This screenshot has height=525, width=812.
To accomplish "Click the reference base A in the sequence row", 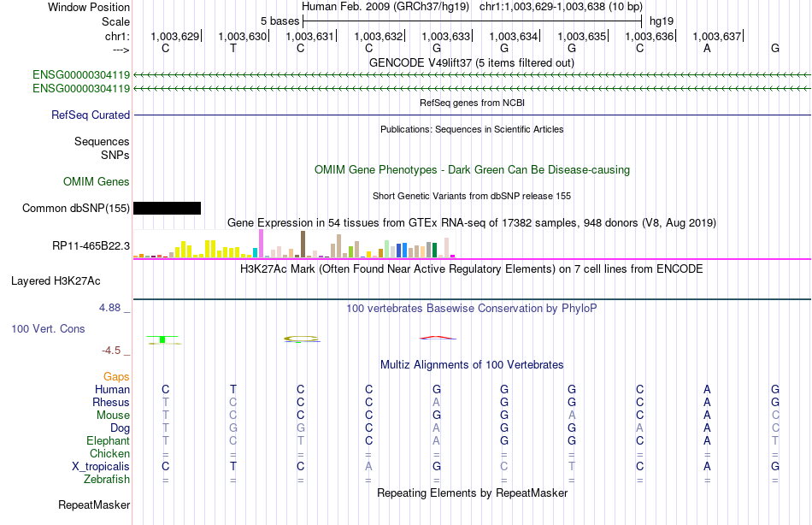I will click(707, 48).
